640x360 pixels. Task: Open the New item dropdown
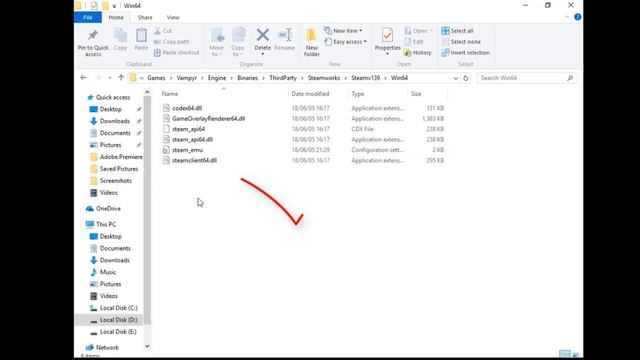point(343,31)
